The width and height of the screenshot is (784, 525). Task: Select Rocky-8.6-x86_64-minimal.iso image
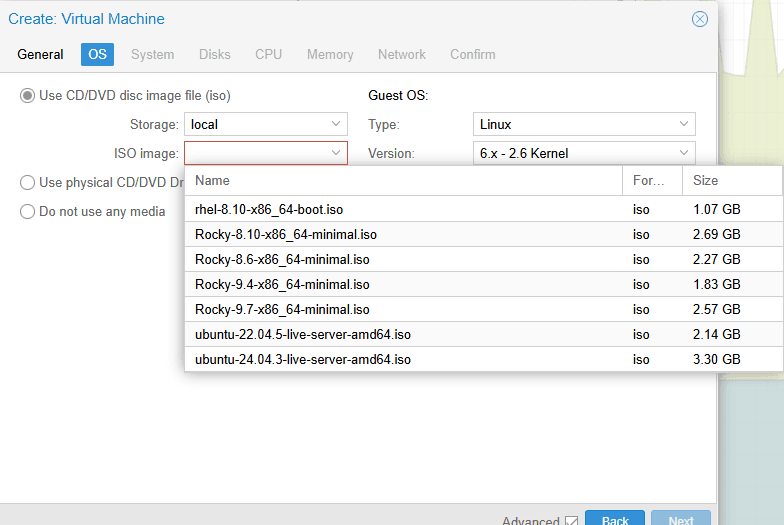(483, 260)
